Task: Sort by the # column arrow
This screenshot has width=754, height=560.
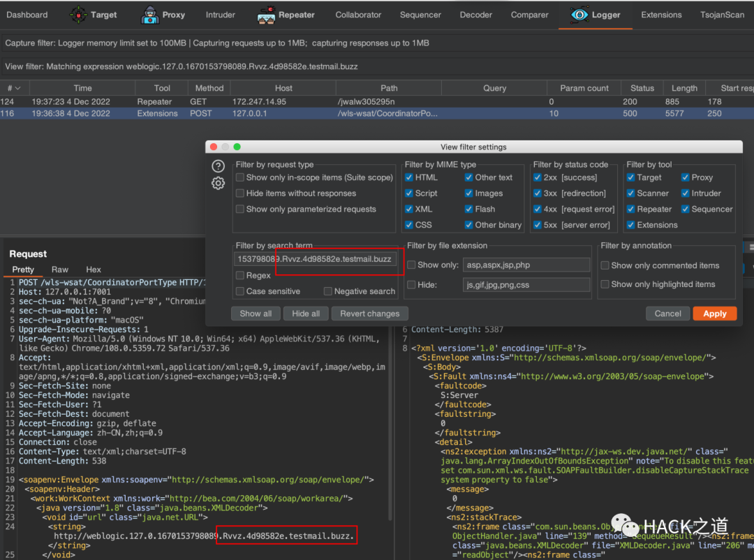Action: tap(17, 89)
